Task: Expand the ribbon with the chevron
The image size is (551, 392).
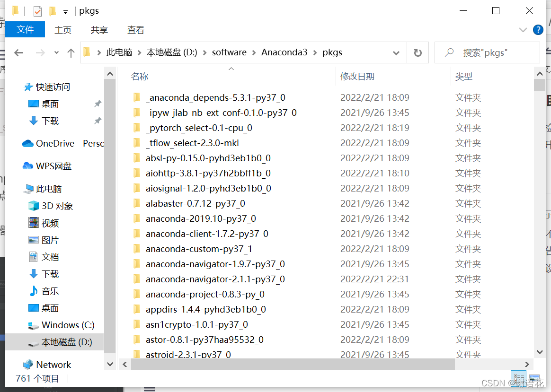Action: coord(523,30)
